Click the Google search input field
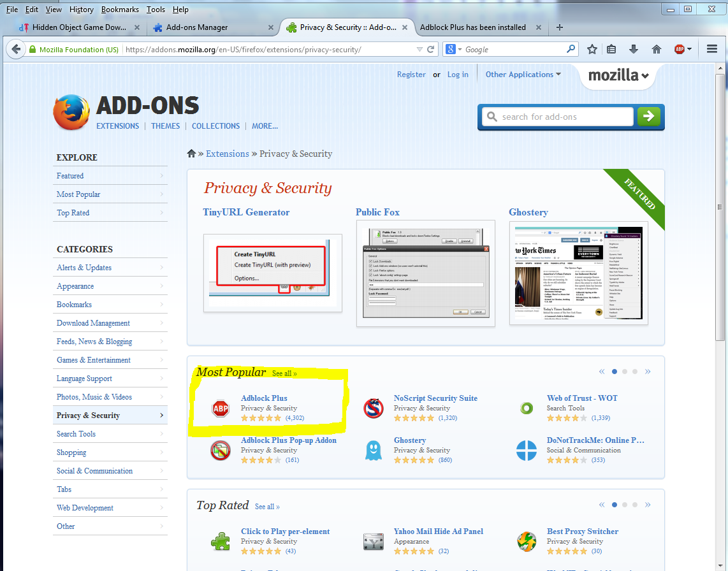This screenshot has height=571, width=728. (x=514, y=49)
